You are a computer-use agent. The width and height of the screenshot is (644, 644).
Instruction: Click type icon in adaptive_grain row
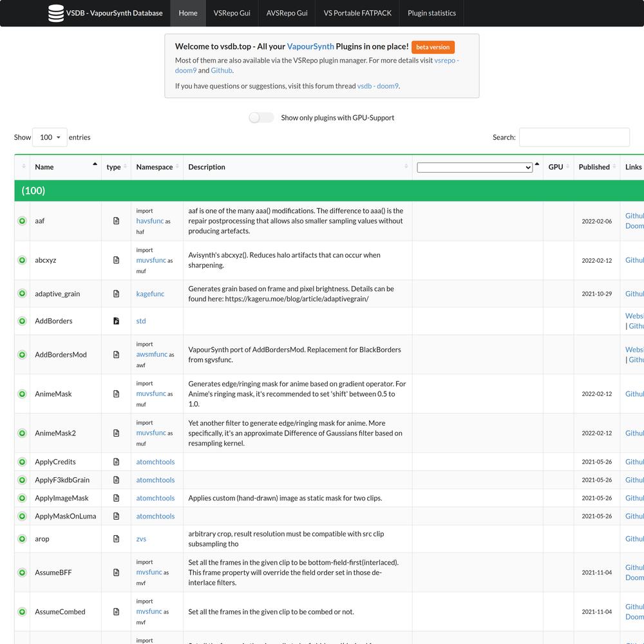pos(116,294)
